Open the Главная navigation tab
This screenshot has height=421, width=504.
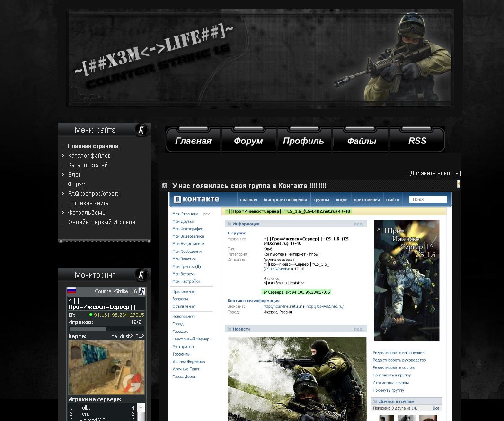pos(193,141)
